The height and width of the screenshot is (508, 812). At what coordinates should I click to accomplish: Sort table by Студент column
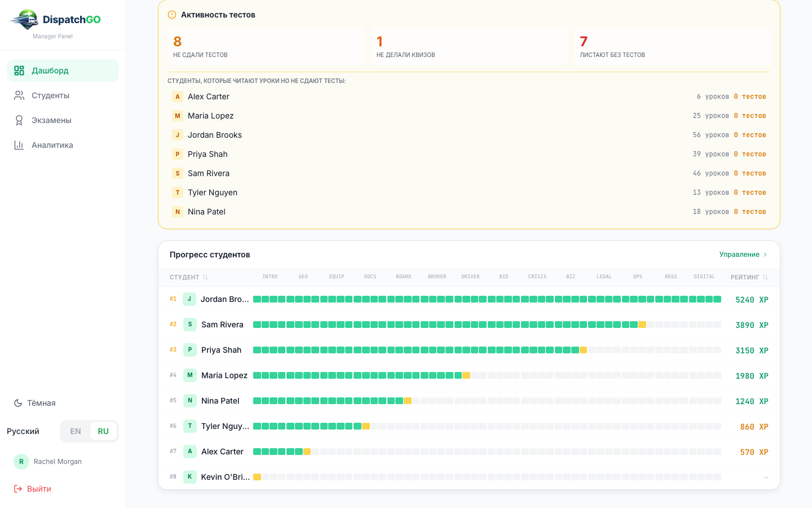coord(189,277)
